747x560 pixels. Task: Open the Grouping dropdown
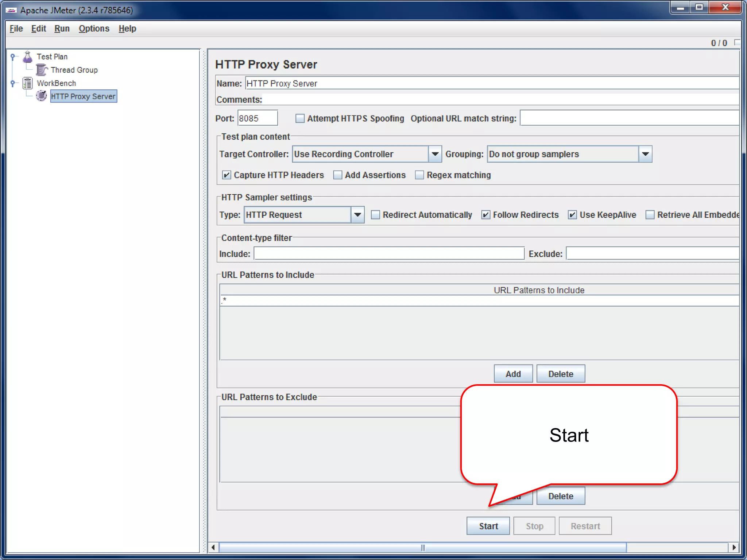pos(645,154)
